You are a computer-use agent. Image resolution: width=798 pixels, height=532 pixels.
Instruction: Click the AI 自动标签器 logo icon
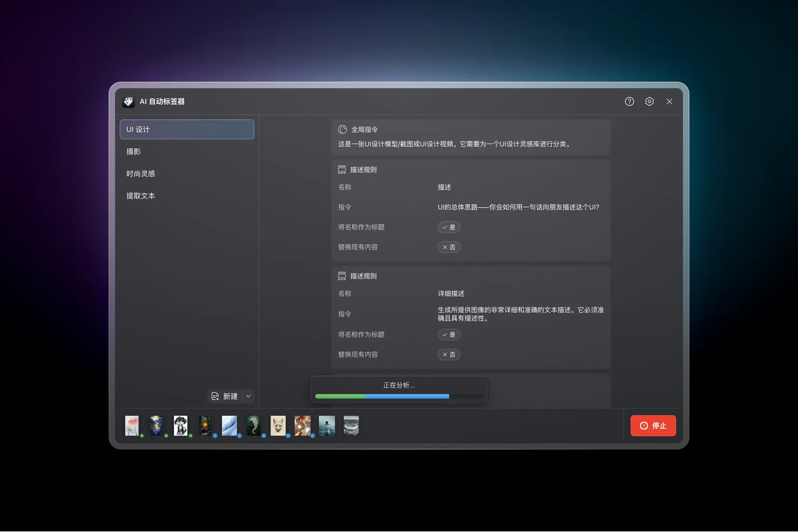click(x=128, y=101)
